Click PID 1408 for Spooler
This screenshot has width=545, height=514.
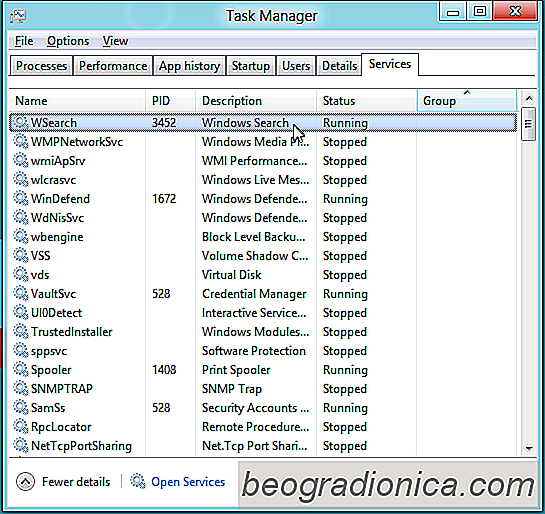coord(164,370)
